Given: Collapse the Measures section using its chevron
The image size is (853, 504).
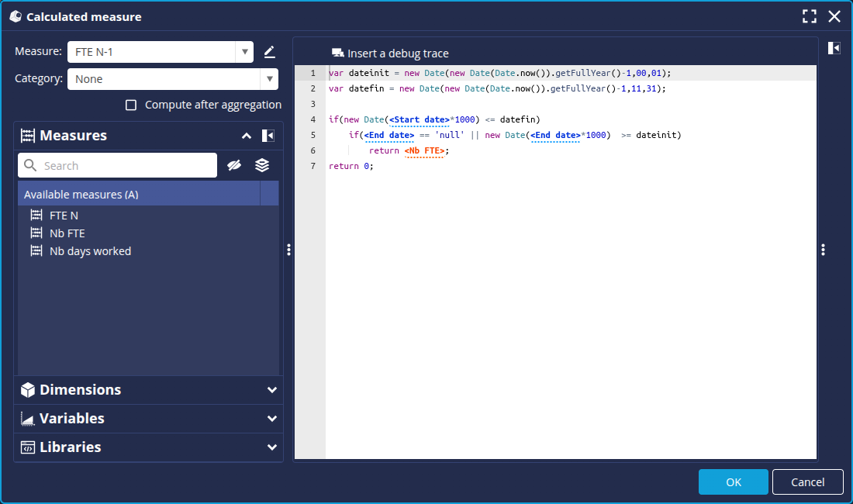Looking at the screenshot, I should point(247,136).
